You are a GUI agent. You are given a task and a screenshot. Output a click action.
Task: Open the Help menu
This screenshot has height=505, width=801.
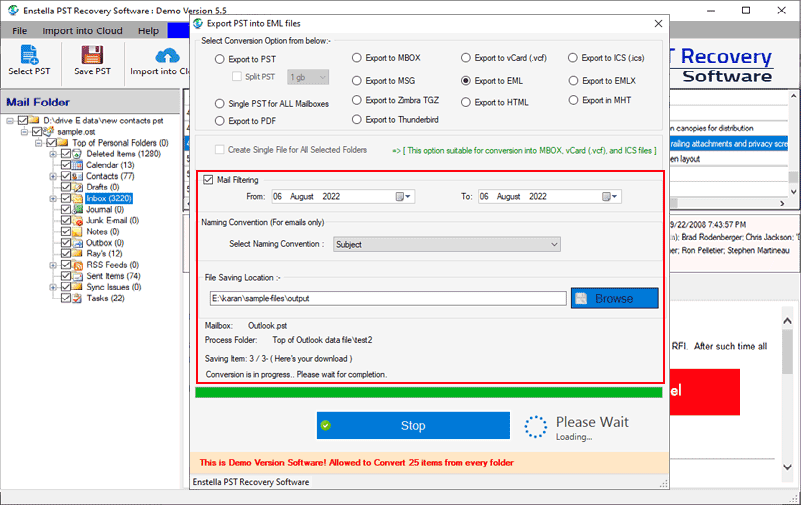(x=148, y=31)
